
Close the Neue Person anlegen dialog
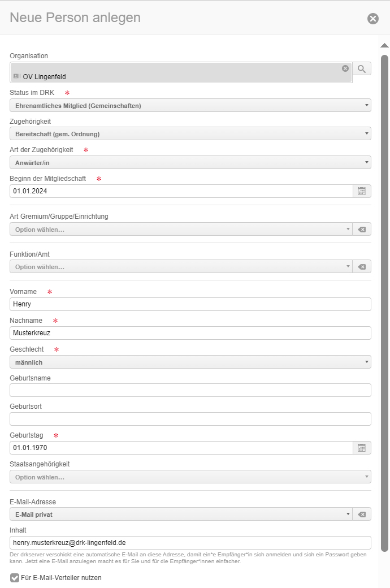(x=373, y=19)
